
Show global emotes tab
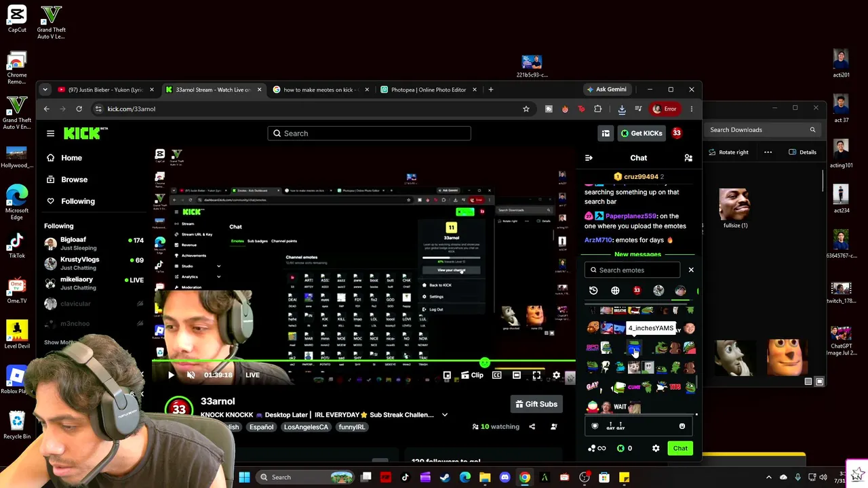tap(615, 291)
